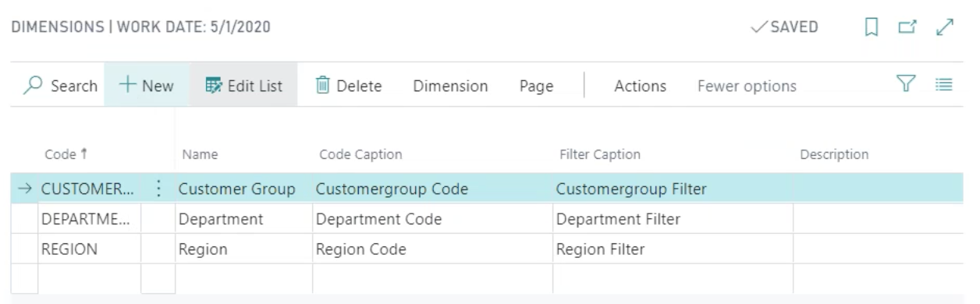
Task: Click the Edit List icon
Action: coord(214,86)
